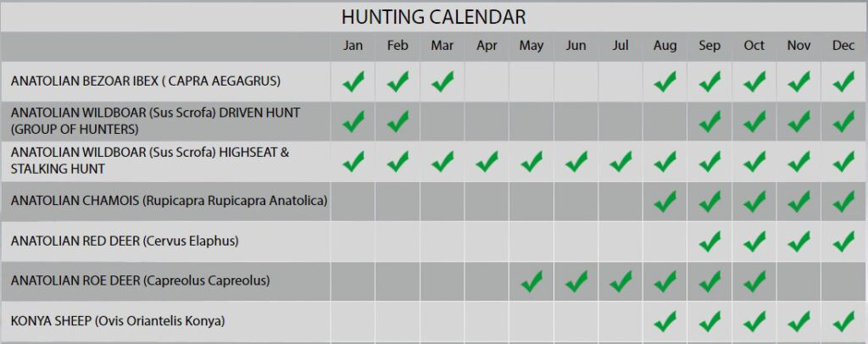Screen dimensions: 868x344
Task: Click the Chamois August checkmark
Action: tap(665, 202)
